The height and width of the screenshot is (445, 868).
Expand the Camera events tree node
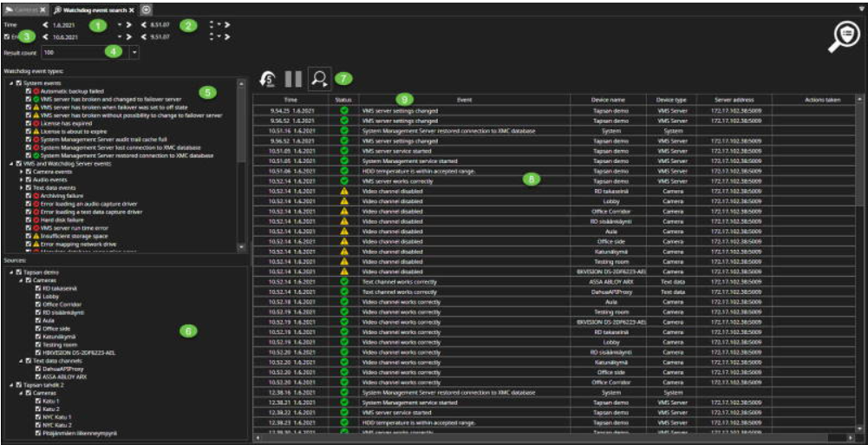pyautogui.click(x=21, y=172)
